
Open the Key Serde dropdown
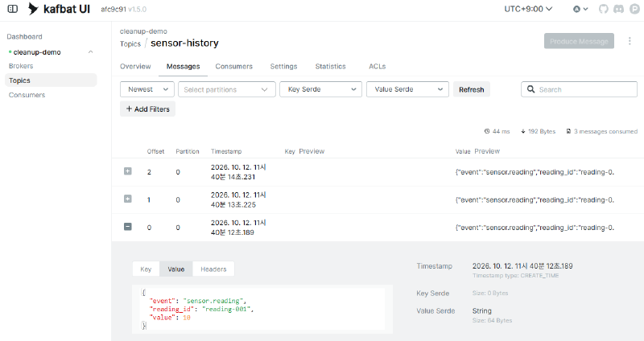click(320, 89)
